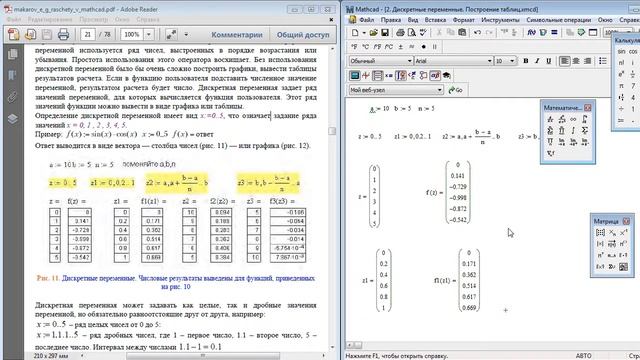This screenshot has width=640, height=360.
Task: Toggle center text alignment in Mathcad
Action: (x=576, y=61)
